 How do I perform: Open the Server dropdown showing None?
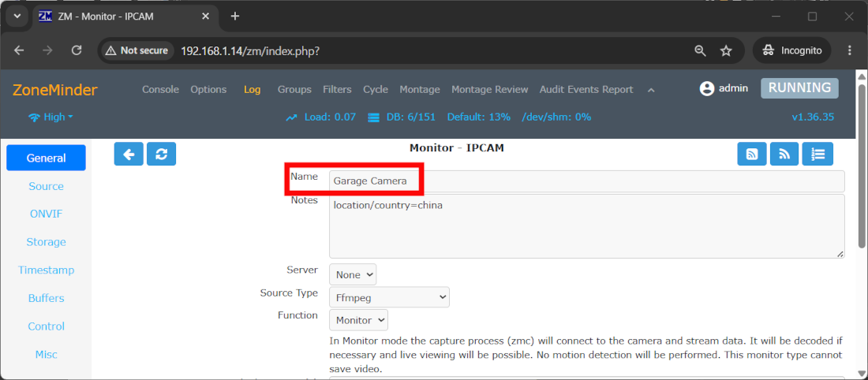pos(353,274)
